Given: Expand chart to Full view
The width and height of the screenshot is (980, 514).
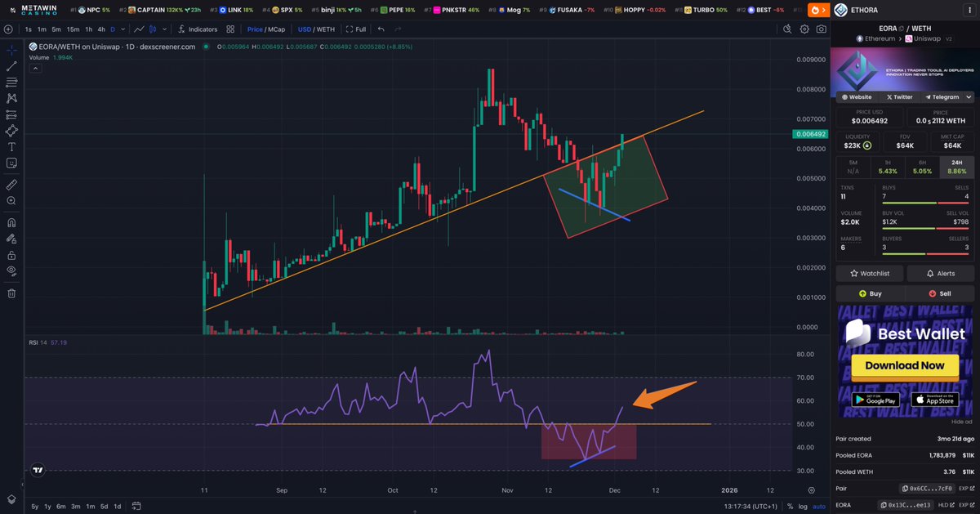Looking at the screenshot, I should (x=356, y=29).
